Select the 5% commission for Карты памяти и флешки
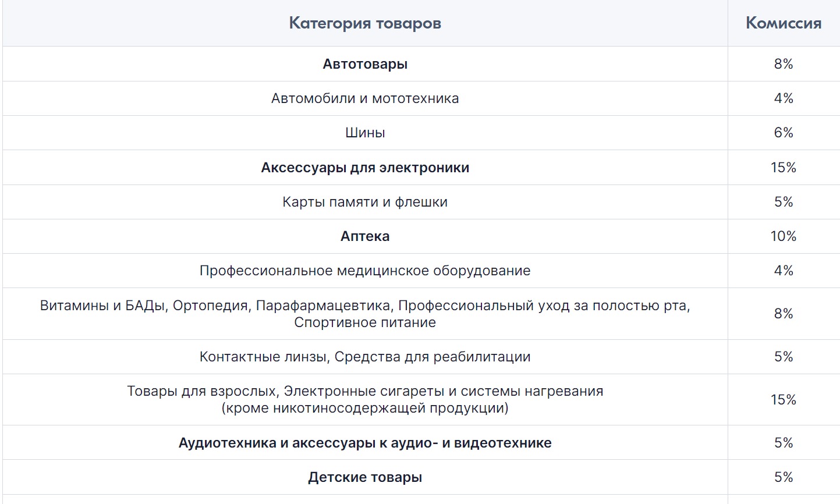This screenshot has height=504, width=840. tap(784, 202)
